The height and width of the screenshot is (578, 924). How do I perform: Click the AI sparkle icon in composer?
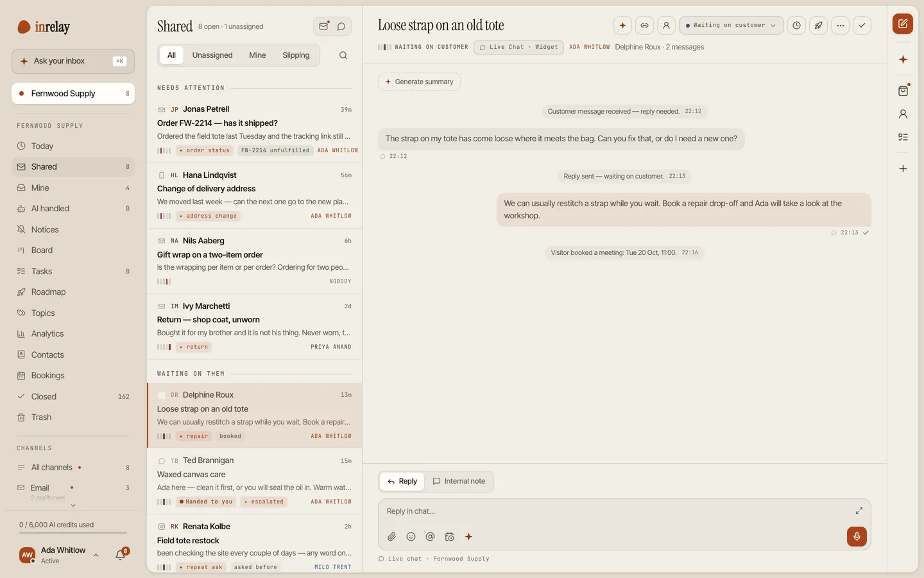coord(468,537)
